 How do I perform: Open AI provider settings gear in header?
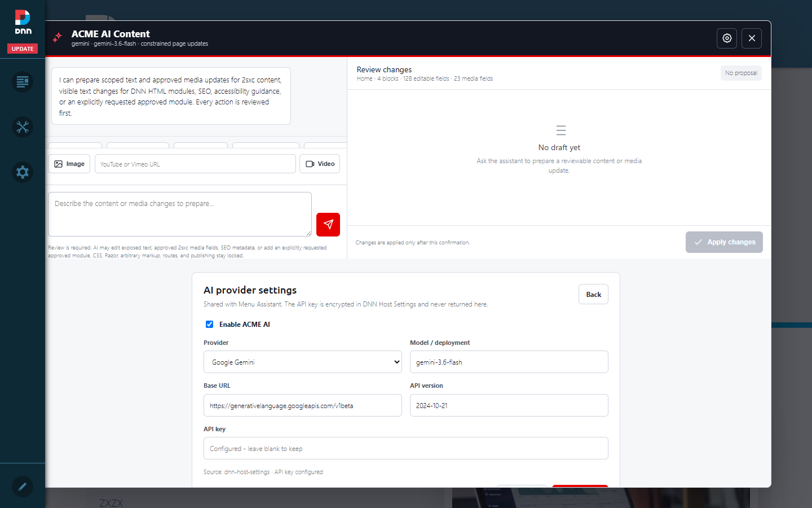[727, 38]
